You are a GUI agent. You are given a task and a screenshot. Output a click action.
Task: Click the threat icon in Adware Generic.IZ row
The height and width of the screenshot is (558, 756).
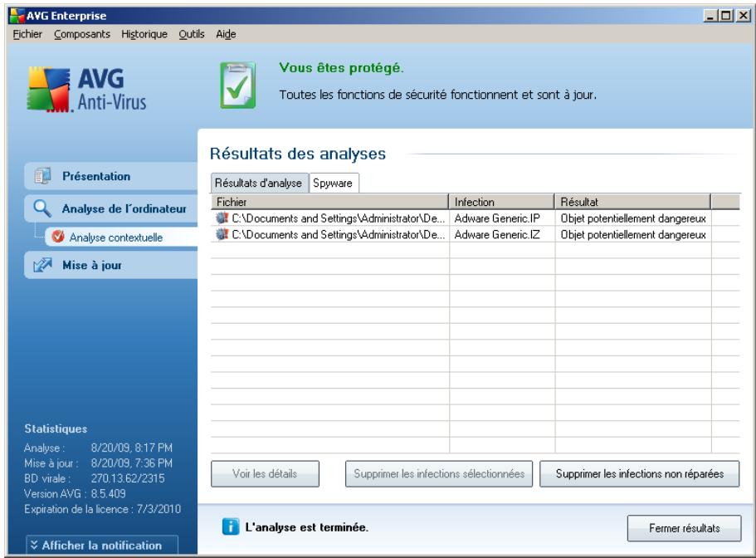tap(222, 234)
